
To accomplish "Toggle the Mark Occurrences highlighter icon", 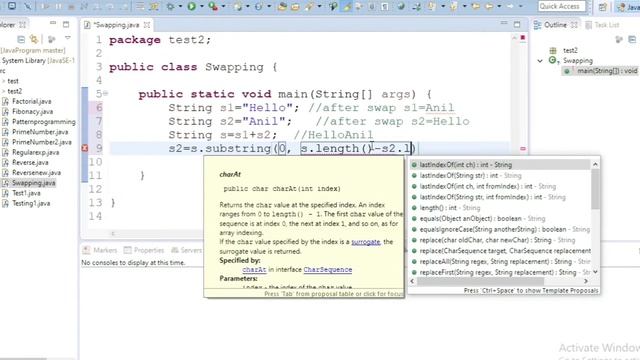I will (347, 6).
